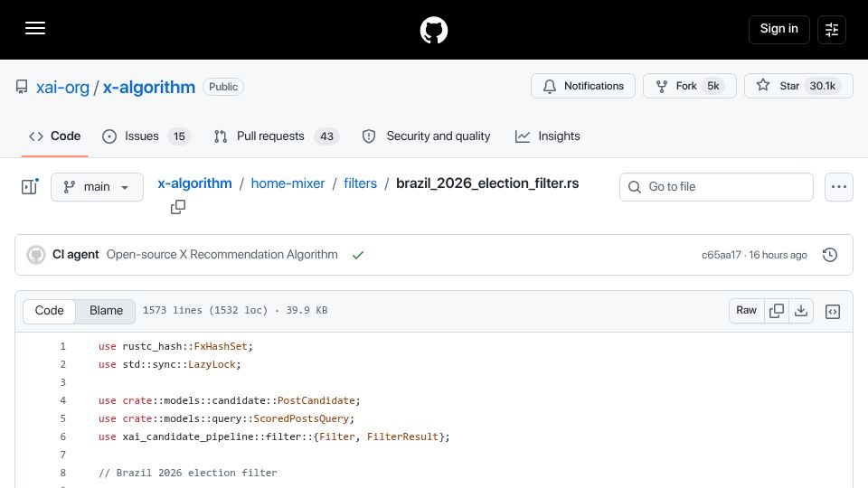Open the symbols panel icon

pyautogui.click(x=833, y=312)
